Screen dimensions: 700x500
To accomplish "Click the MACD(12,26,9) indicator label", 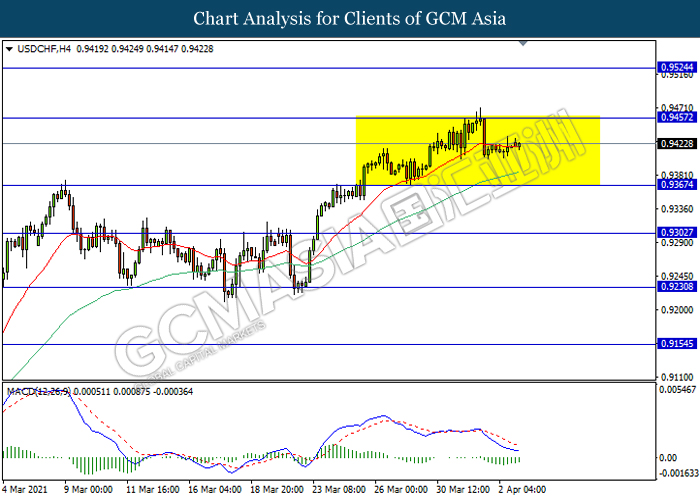I will click(x=38, y=392).
